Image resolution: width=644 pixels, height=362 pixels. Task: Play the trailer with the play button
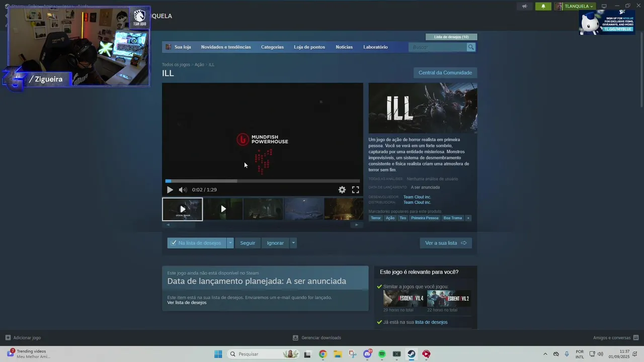point(170,190)
